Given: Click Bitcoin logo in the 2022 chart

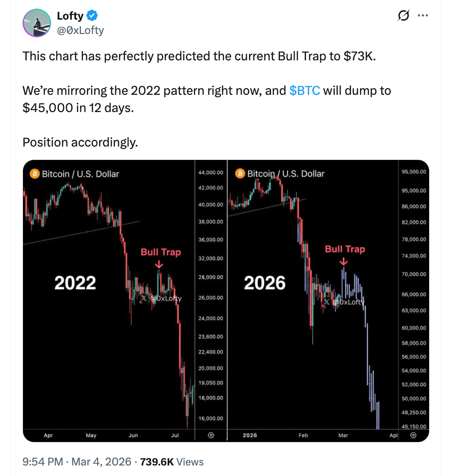Looking at the screenshot, I should coord(34,174).
